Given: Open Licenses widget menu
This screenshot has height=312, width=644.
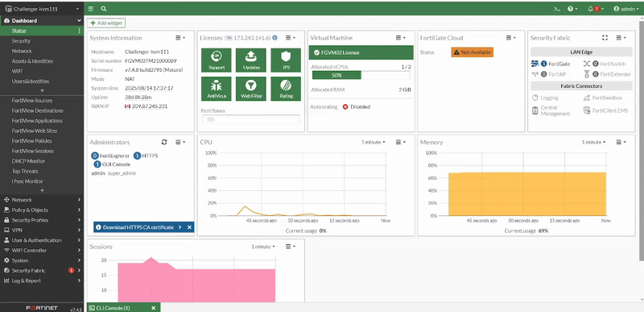Looking at the screenshot, I should click(x=291, y=38).
